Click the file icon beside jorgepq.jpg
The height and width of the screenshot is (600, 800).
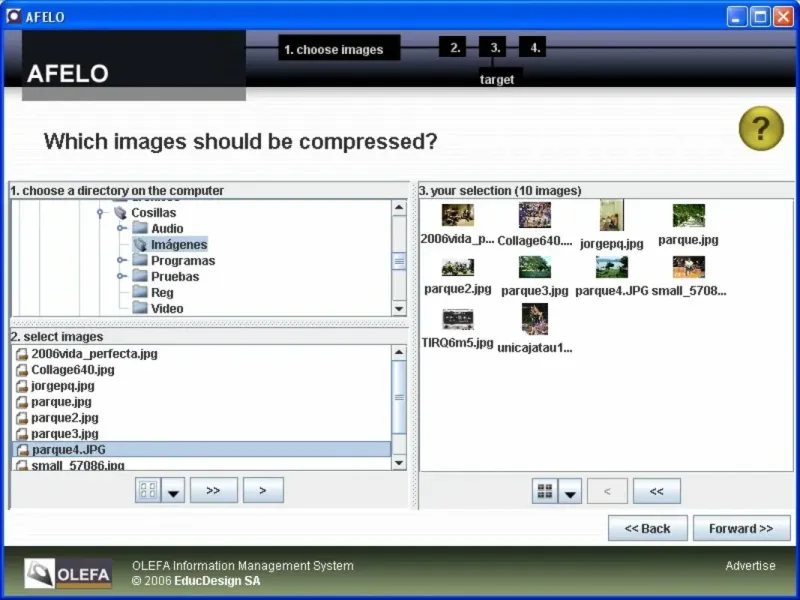point(21,386)
